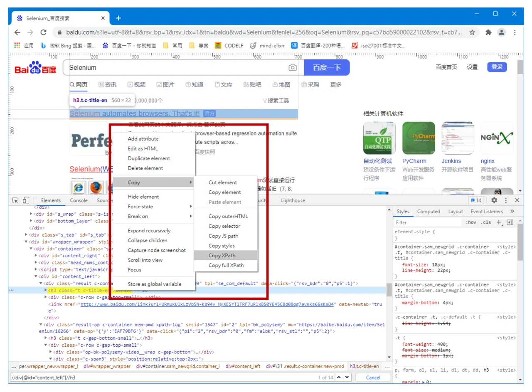
Task: Open the issues counter showing 14
Action: click(476, 200)
